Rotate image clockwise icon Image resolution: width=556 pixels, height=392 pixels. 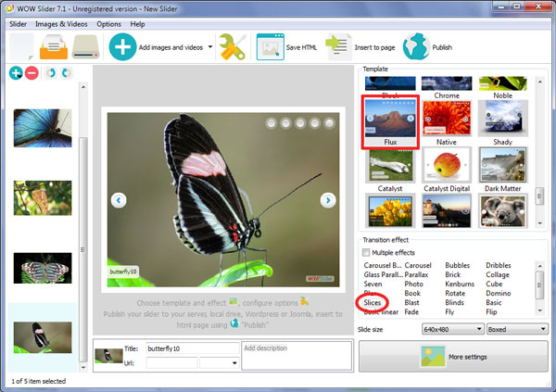point(66,73)
